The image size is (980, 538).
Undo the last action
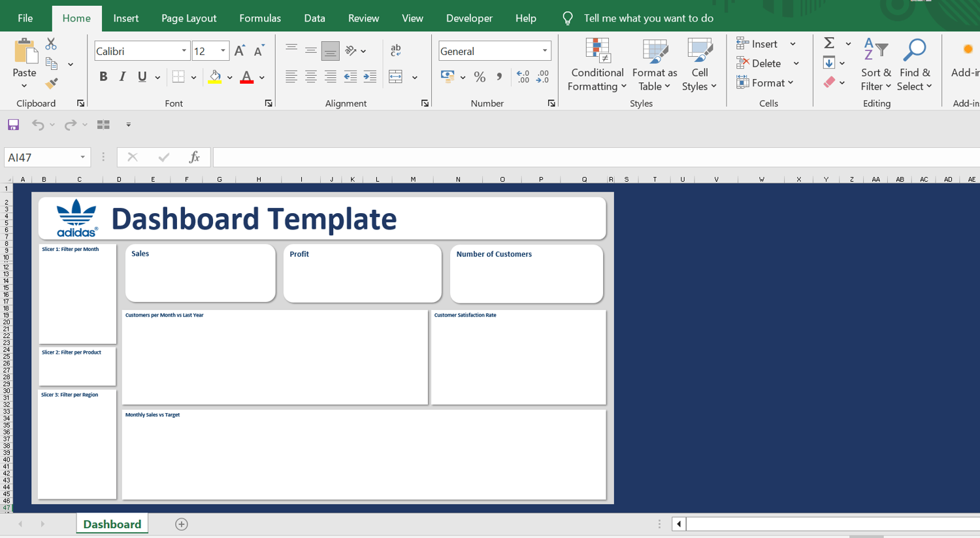[x=38, y=124]
